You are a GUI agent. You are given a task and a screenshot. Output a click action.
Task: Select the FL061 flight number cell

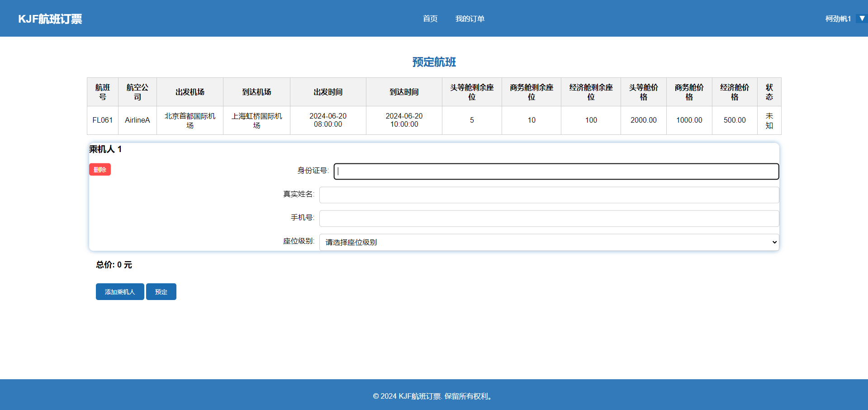(103, 120)
